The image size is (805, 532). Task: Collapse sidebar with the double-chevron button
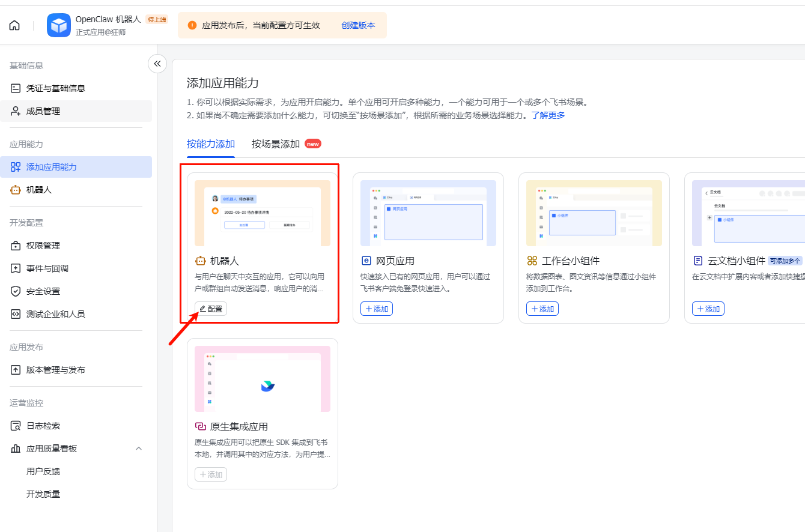coord(157,63)
